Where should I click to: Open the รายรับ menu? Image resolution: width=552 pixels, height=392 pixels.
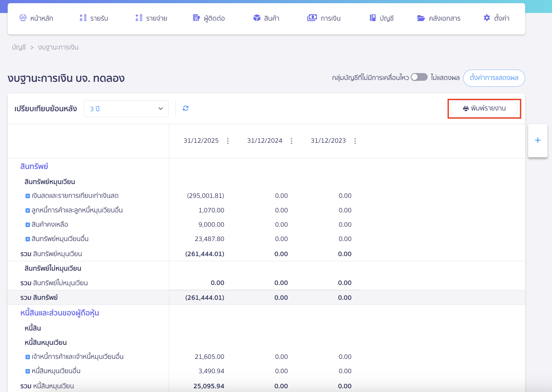pos(94,18)
